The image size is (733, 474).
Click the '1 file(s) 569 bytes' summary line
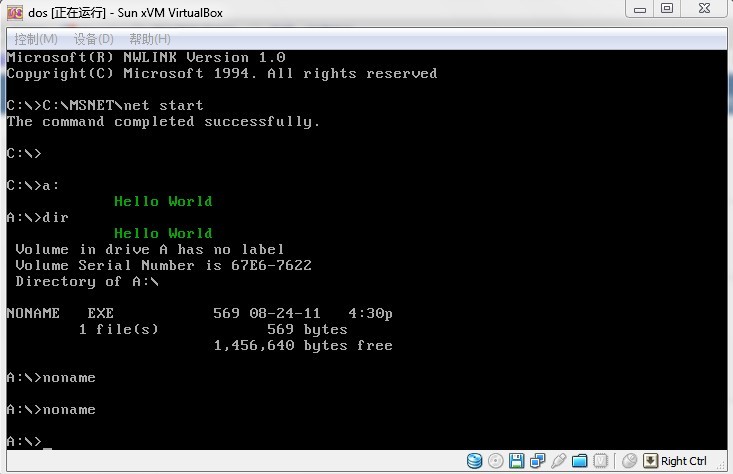(213, 330)
